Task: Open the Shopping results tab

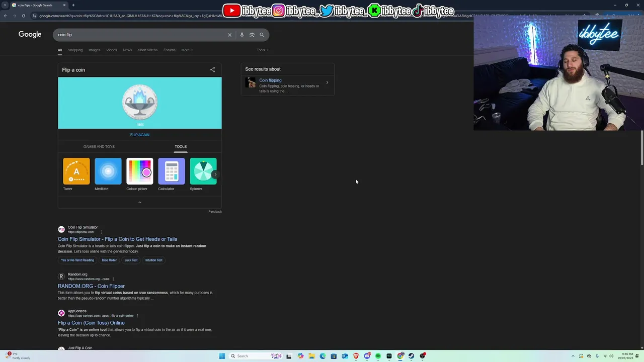Action: [x=75, y=50]
